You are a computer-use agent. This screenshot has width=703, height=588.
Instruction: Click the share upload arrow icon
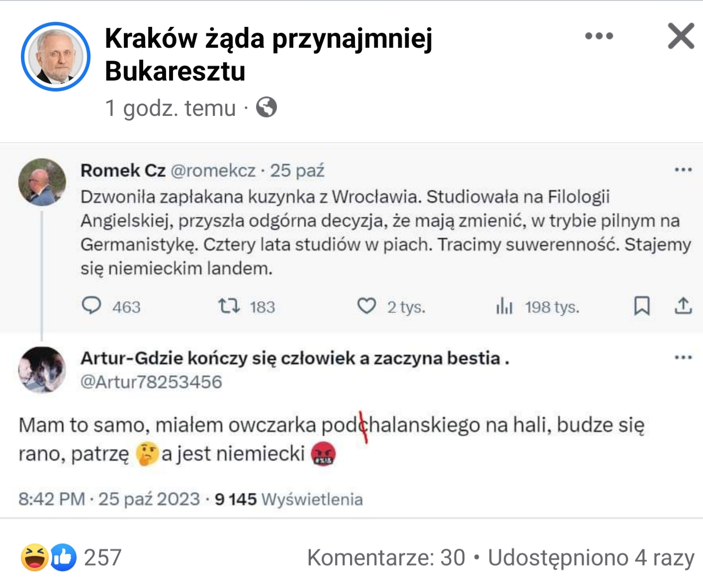pos(684,306)
